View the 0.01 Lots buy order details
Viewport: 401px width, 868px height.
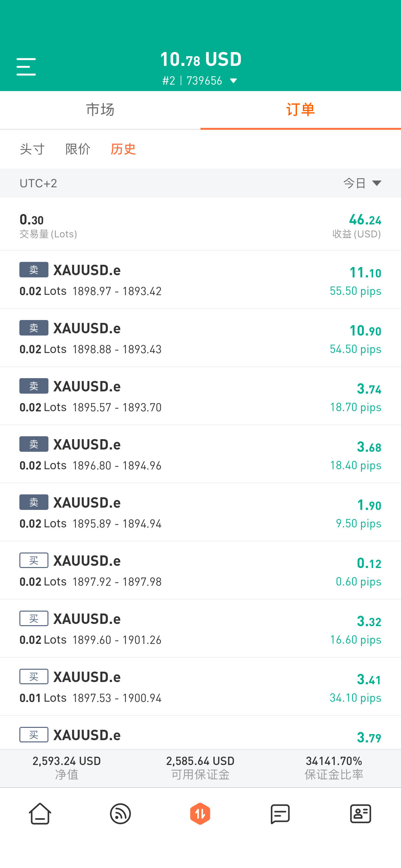pyautogui.click(x=200, y=687)
